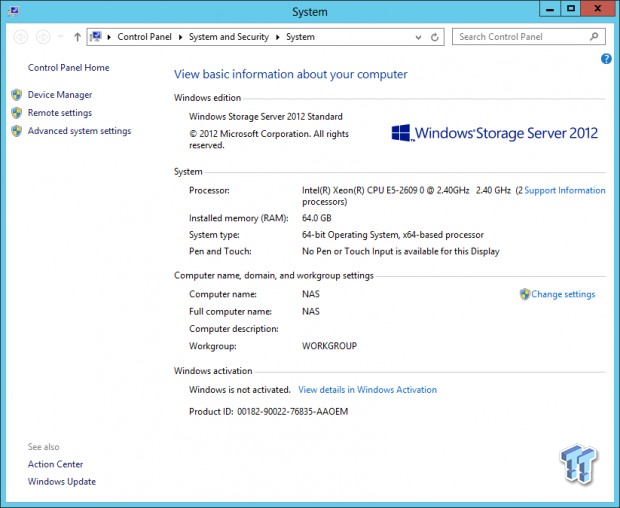This screenshot has height=508, width=620.
Task: Expand the chevron after System and Security
Action: click(278, 37)
